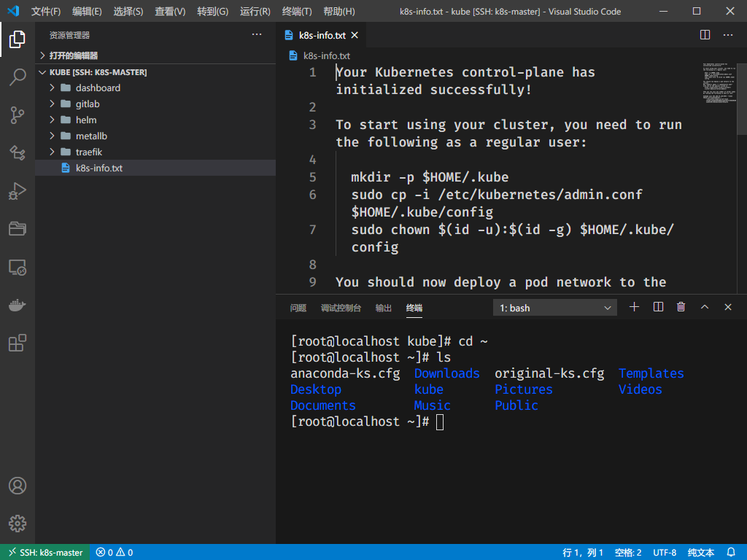
Task: Kill the terminal with trash icon
Action: (x=681, y=307)
